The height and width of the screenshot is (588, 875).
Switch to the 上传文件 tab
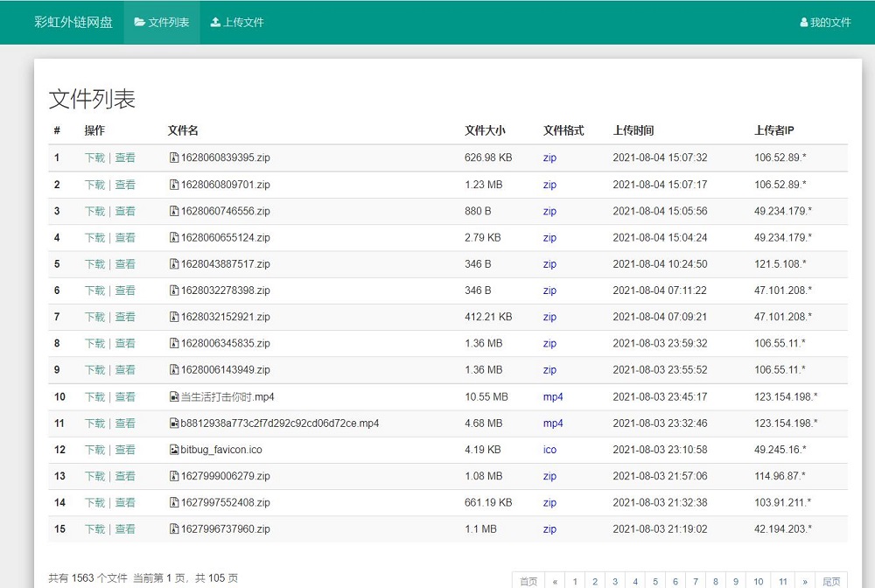(236, 22)
